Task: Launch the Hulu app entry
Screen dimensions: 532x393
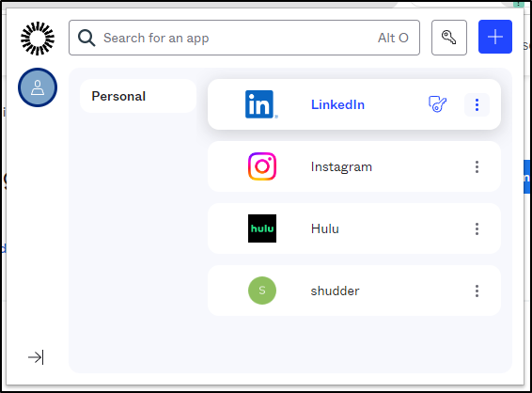Action: point(353,228)
